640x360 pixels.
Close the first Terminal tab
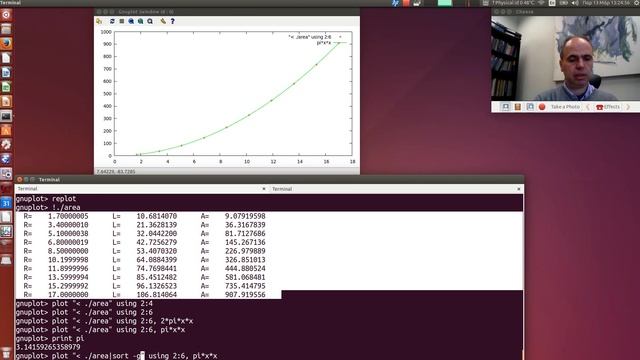(x=264, y=189)
